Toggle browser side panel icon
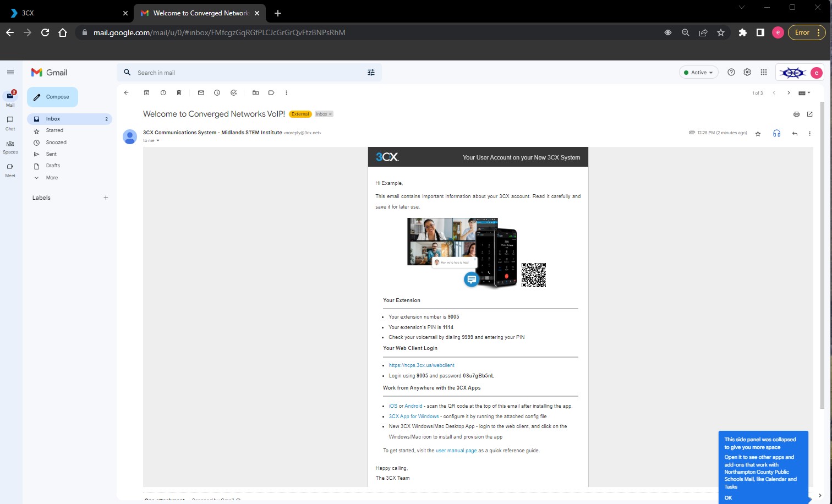Screen dimensions: 832x504 click(x=760, y=32)
